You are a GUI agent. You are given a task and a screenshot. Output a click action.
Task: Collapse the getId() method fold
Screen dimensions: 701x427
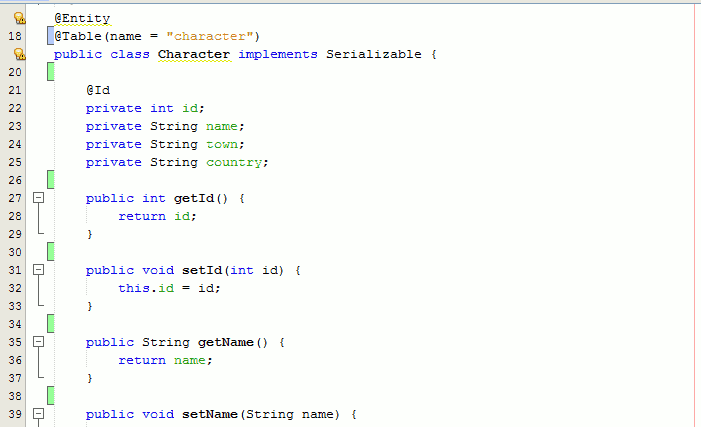point(39,198)
